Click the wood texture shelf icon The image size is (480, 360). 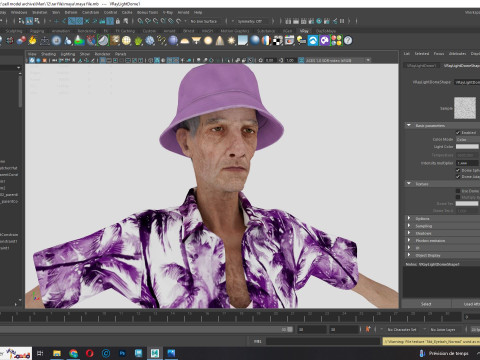pos(115,41)
